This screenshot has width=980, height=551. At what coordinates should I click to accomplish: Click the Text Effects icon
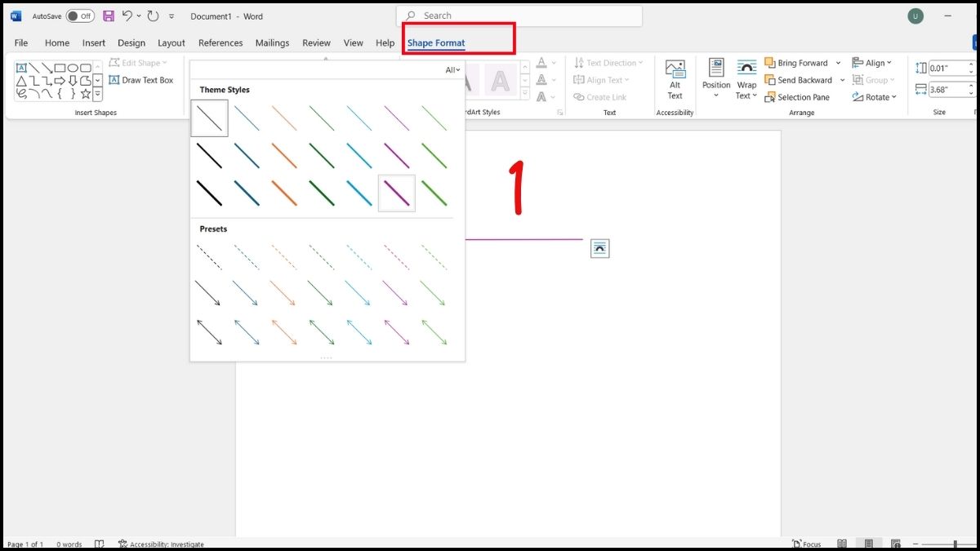point(541,97)
